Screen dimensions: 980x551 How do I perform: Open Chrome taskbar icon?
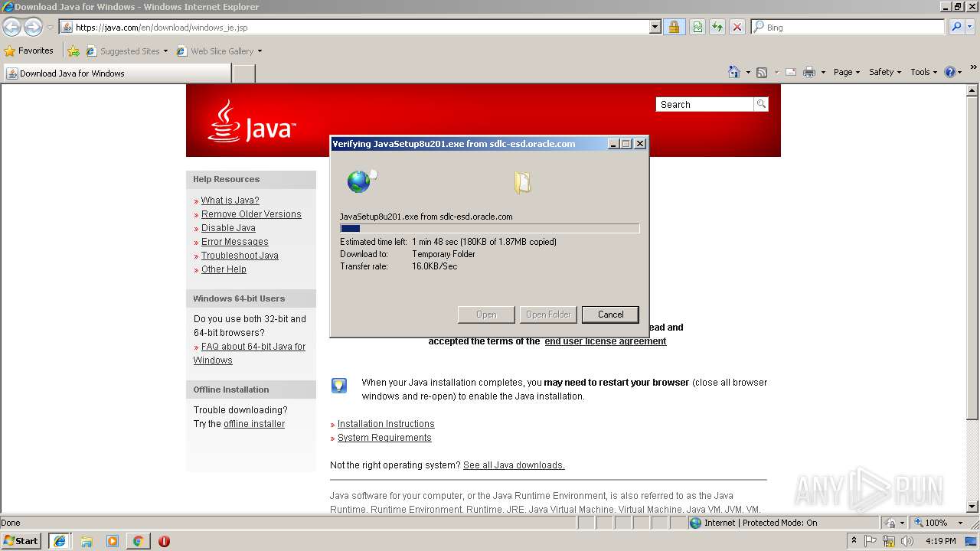click(x=138, y=541)
